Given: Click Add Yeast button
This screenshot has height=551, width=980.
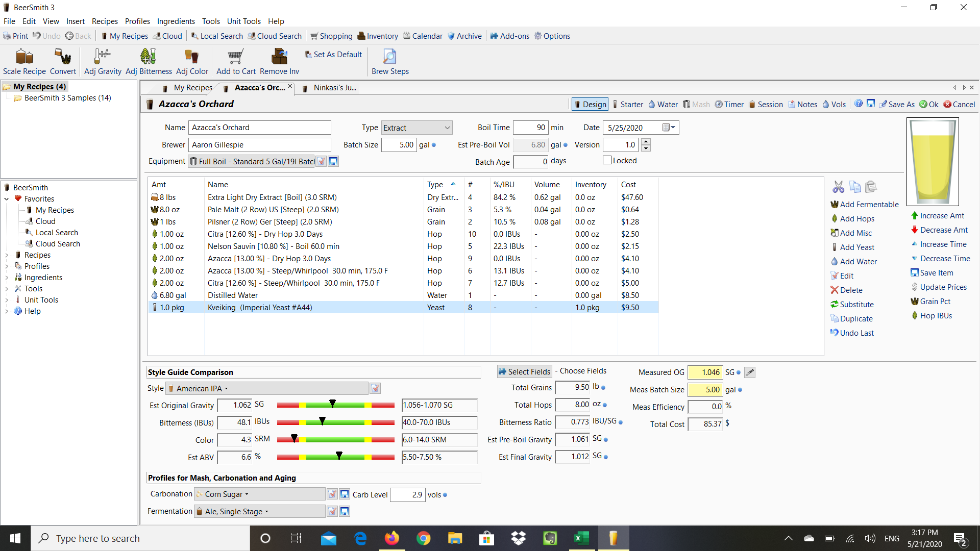Looking at the screenshot, I should (852, 247).
